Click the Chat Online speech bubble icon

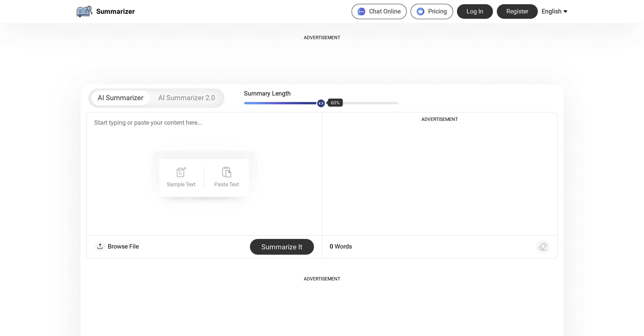(x=361, y=12)
